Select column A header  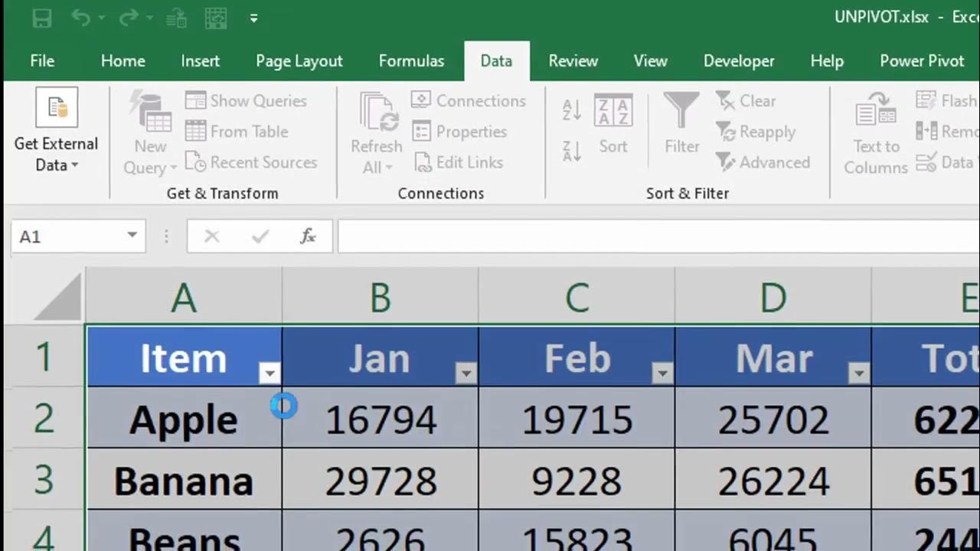184,297
